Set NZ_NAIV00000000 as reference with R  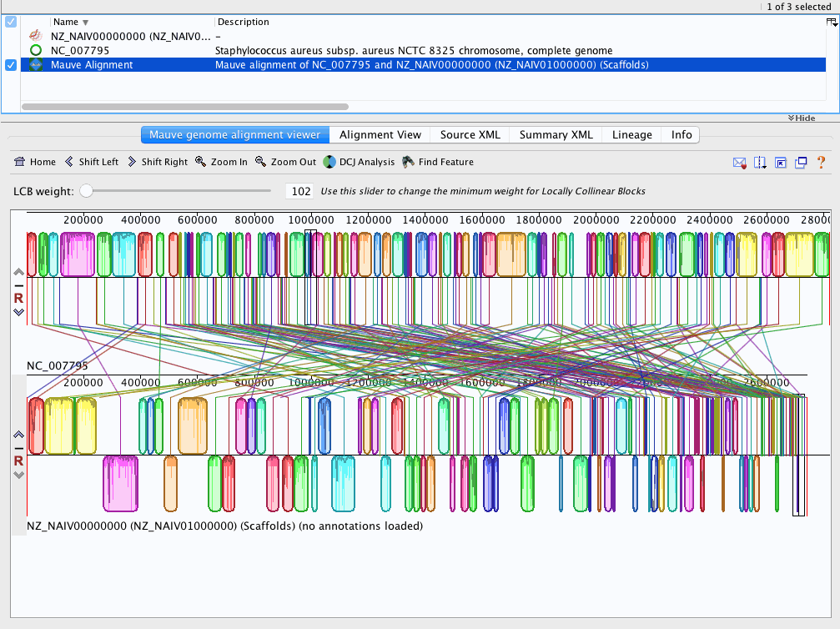coord(18,460)
